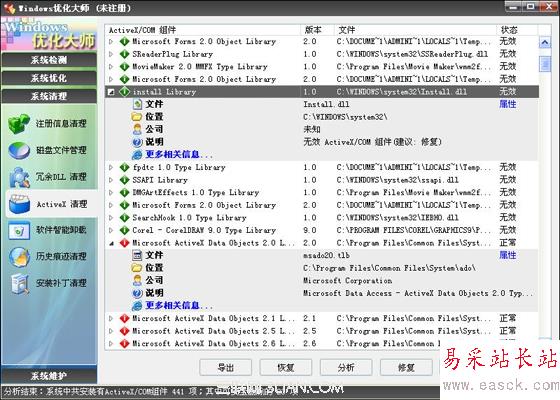Screen dimensions: 560x400
Task: Open 软件智能卸载 uninstall icon
Action: point(19,231)
